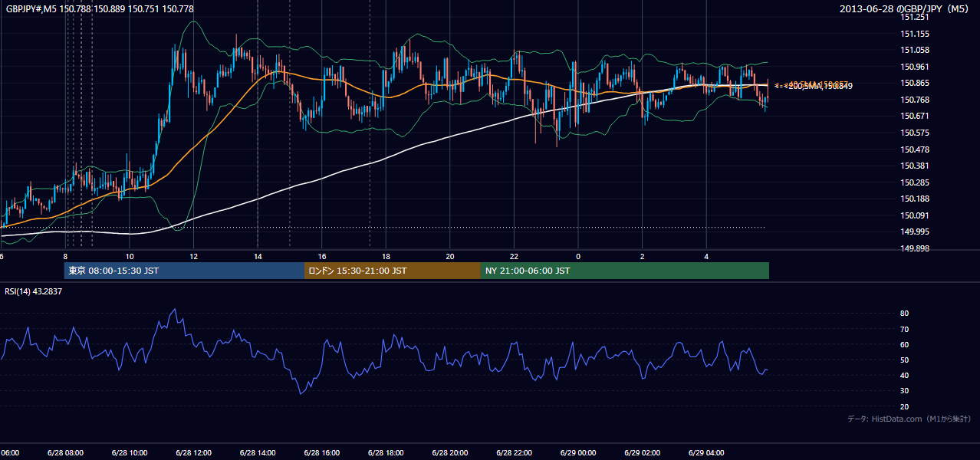
Task: Click the 6/29 04:00 bottom time label
Action: pyautogui.click(x=706, y=453)
